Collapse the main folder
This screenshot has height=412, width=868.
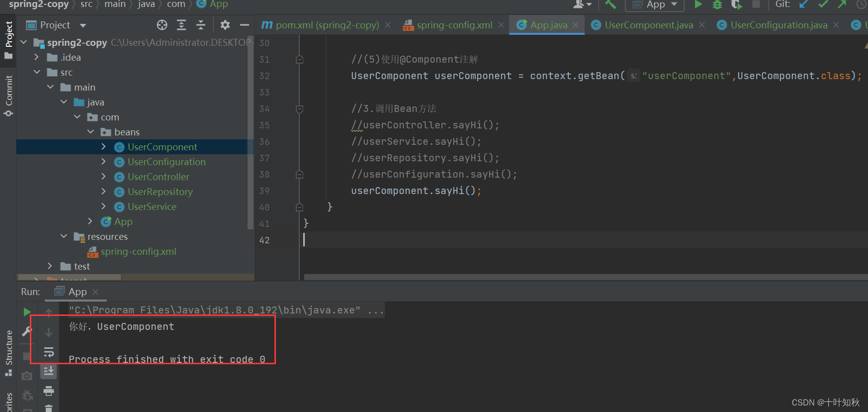50,87
